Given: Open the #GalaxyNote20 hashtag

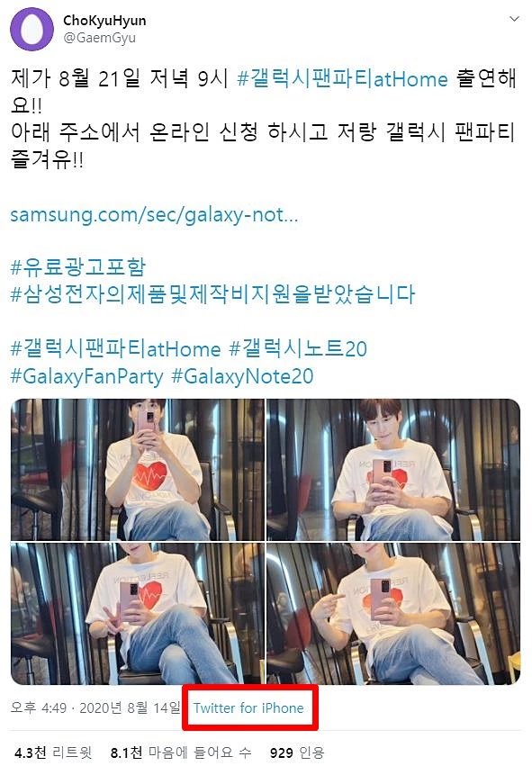Looking at the screenshot, I should pyautogui.click(x=242, y=376).
